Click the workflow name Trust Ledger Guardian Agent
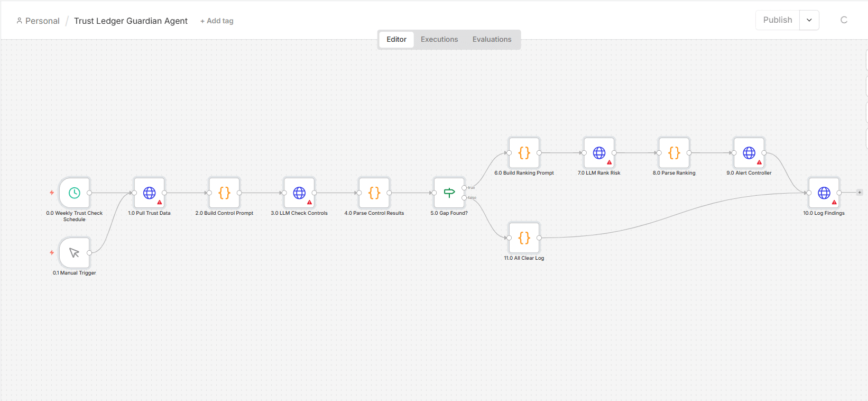Viewport: 868px width, 401px height. [x=131, y=21]
